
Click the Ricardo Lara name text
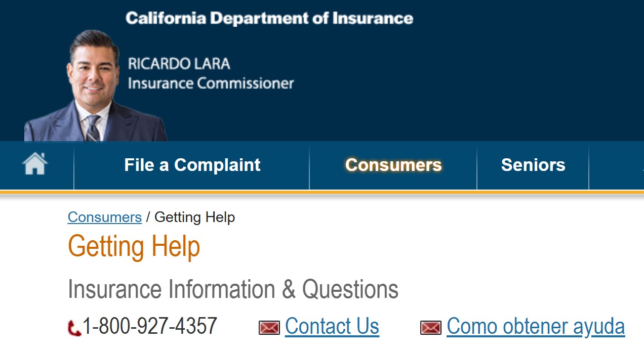tap(179, 64)
